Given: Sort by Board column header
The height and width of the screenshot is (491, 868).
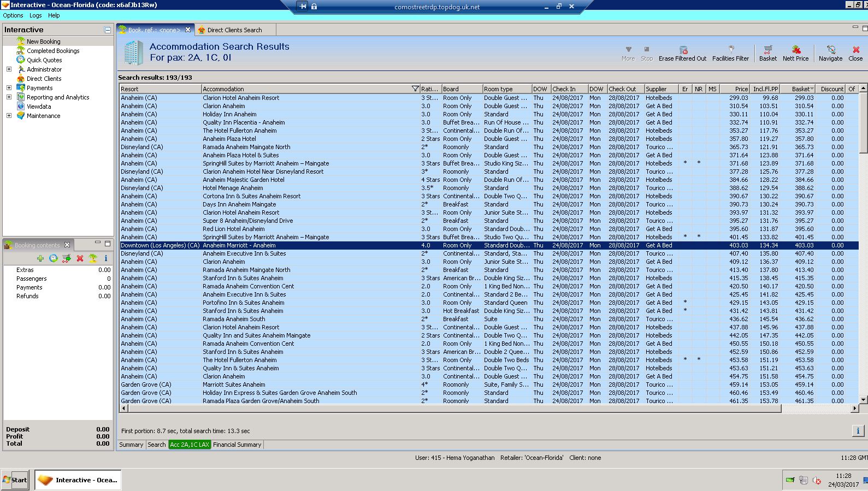Looking at the screenshot, I should pyautogui.click(x=462, y=89).
